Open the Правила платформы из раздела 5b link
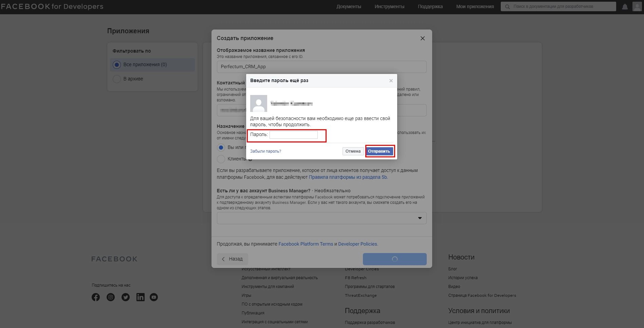The height and width of the screenshot is (328, 644). (348, 177)
